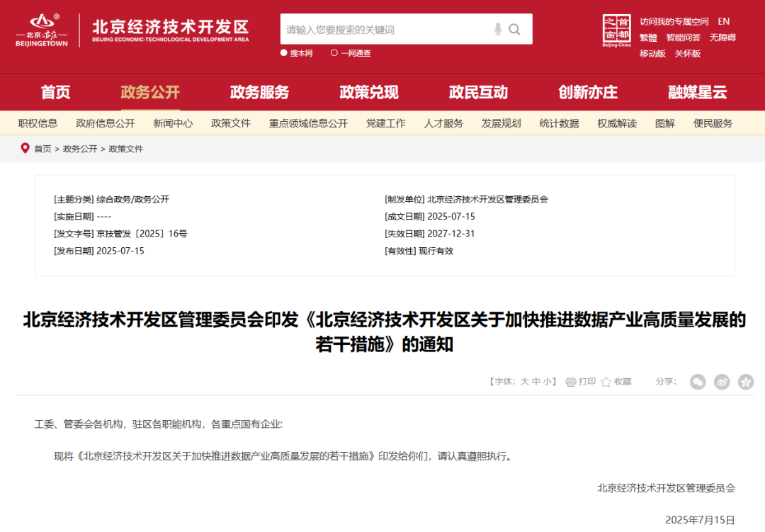Click the magnifying glass search icon

click(515, 29)
